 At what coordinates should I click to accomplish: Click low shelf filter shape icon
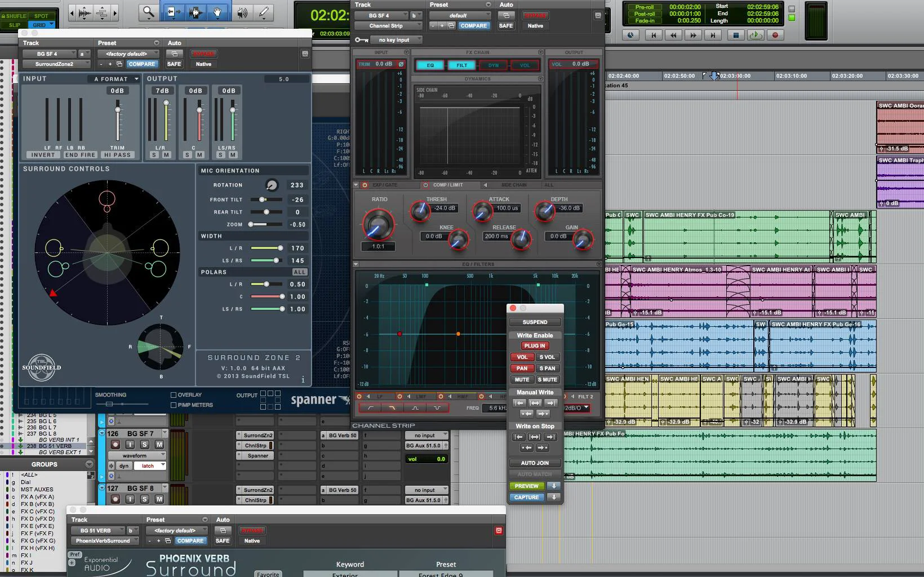pyautogui.click(x=370, y=408)
